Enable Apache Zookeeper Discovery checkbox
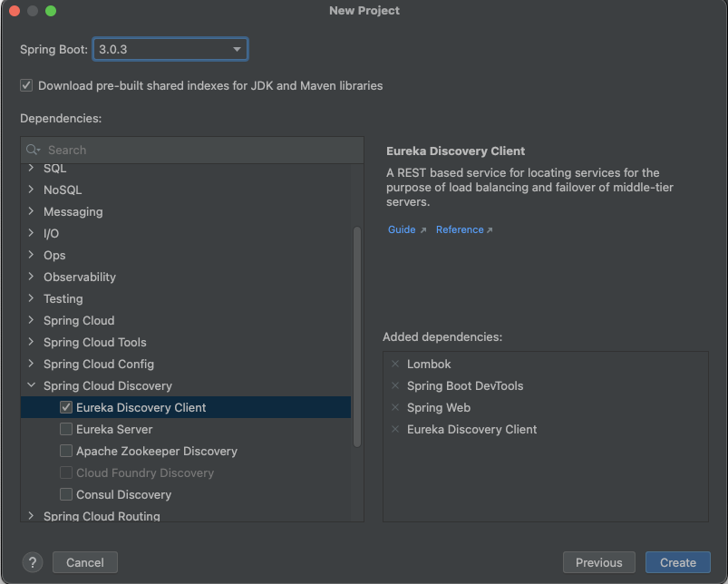The height and width of the screenshot is (584, 728). (66, 452)
